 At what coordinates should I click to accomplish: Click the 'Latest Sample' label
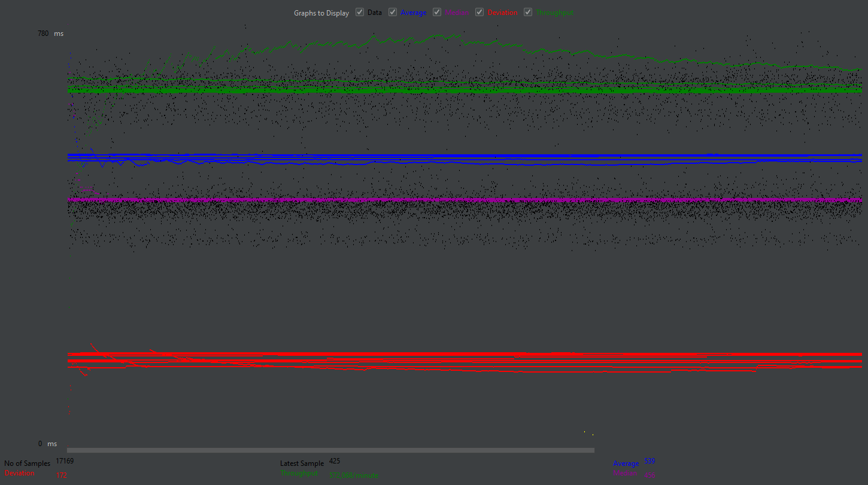tap(302, 463)
